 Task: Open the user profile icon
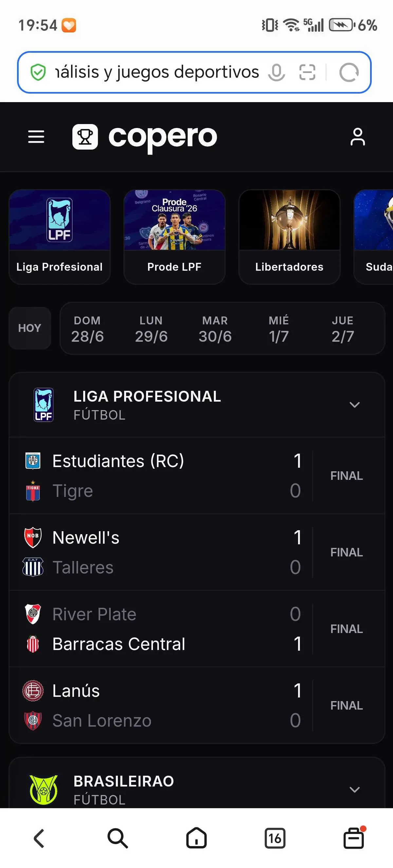358,137
